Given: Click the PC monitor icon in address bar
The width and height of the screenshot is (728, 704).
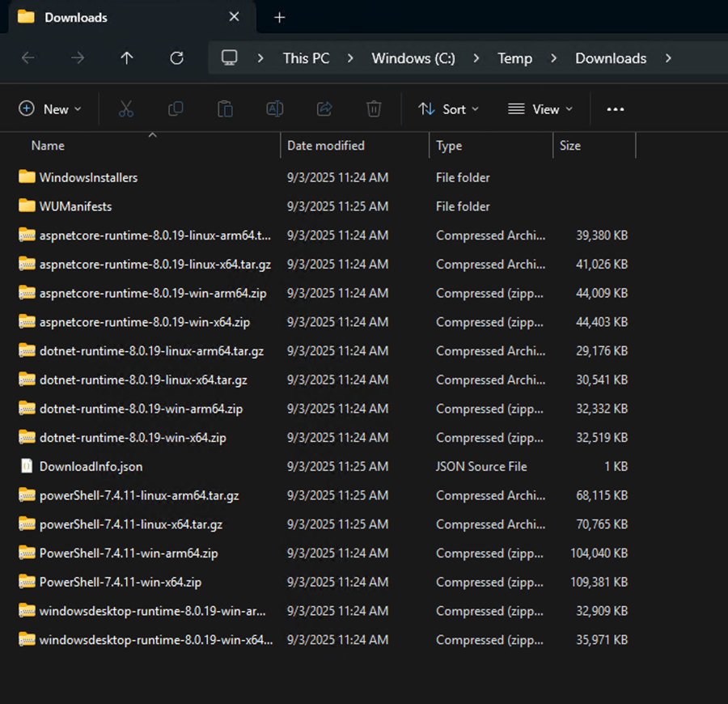Looking at the screenshot, I should pyautogui.click(x=230, y=58).
